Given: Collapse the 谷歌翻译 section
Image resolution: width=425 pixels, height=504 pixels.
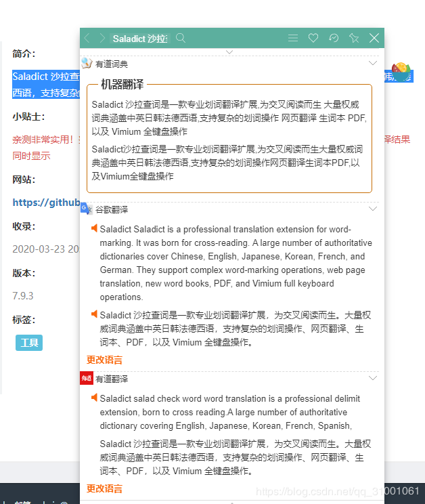Looking at the screenshot, I should coord(373,209).
